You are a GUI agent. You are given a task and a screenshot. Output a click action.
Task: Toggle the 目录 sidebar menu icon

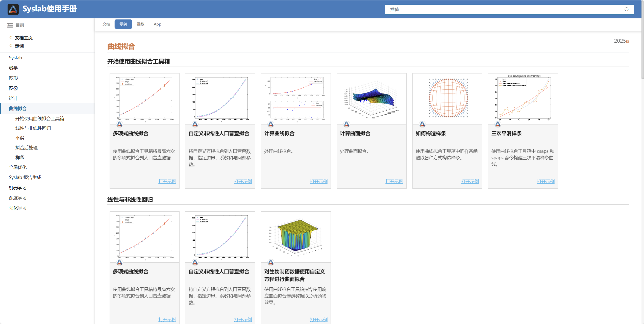[10, 25]
